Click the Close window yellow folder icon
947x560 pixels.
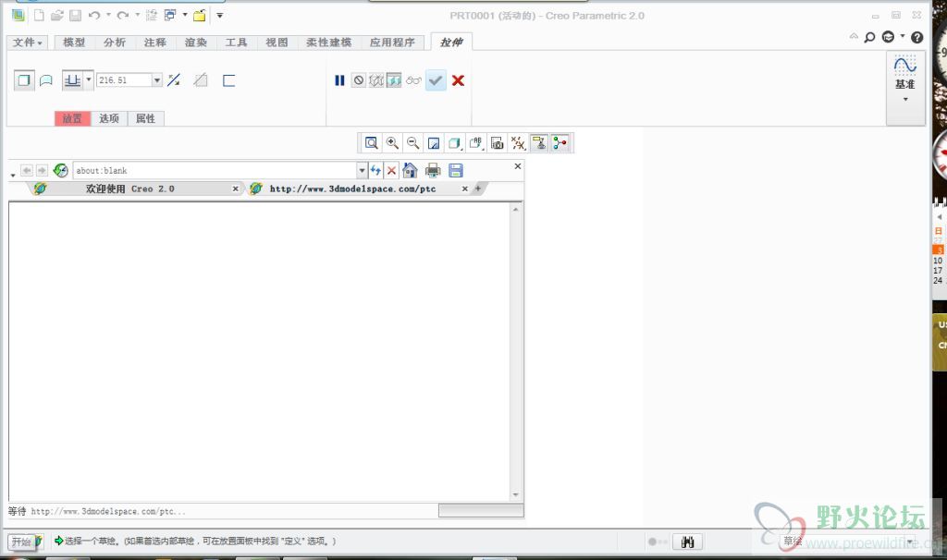point(200,15)
